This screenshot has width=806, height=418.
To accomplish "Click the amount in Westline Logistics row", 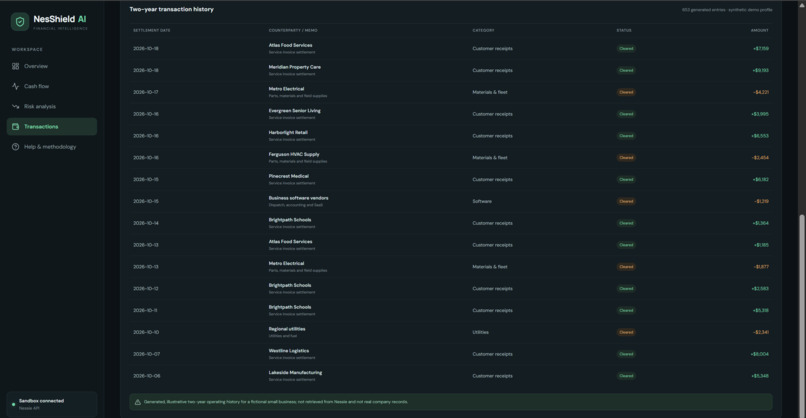I will [759, 354].
